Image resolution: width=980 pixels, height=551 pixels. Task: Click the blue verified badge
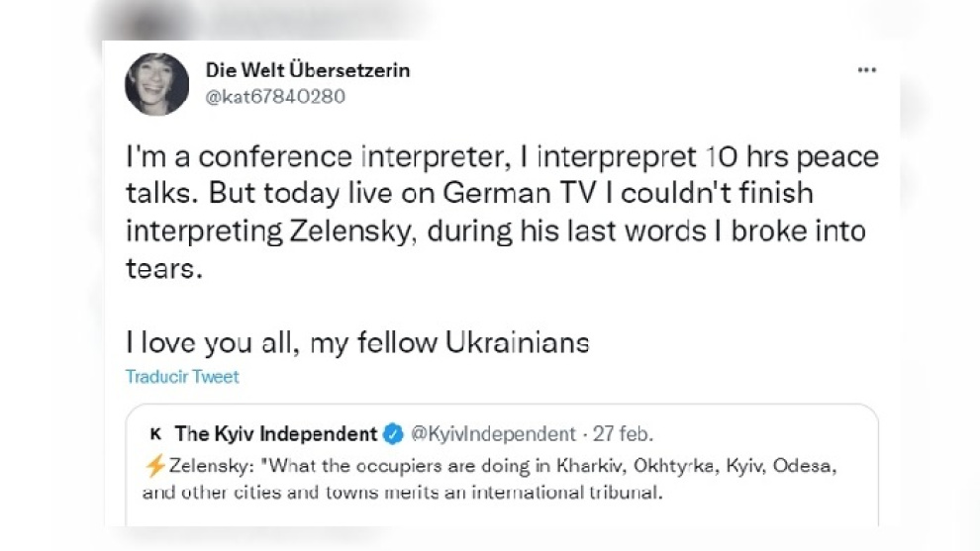coord(393,433)
